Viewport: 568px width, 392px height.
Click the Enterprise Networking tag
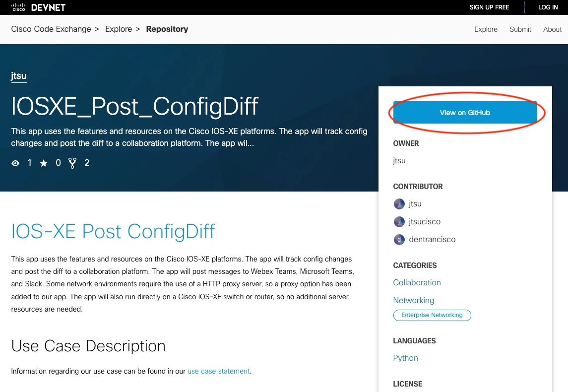pos(432,315)
